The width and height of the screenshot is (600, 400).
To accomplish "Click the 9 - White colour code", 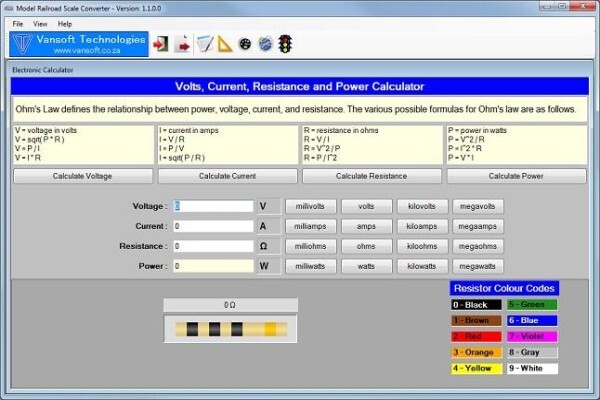I will [532, 368].
